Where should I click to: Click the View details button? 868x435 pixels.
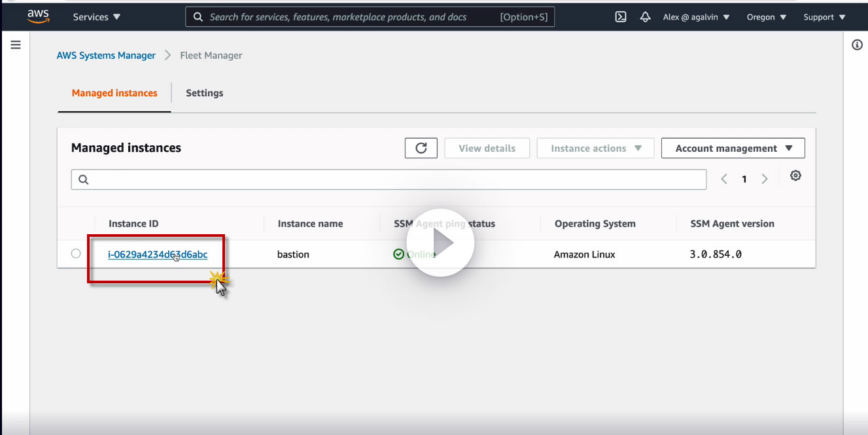[x=487, y=148]
